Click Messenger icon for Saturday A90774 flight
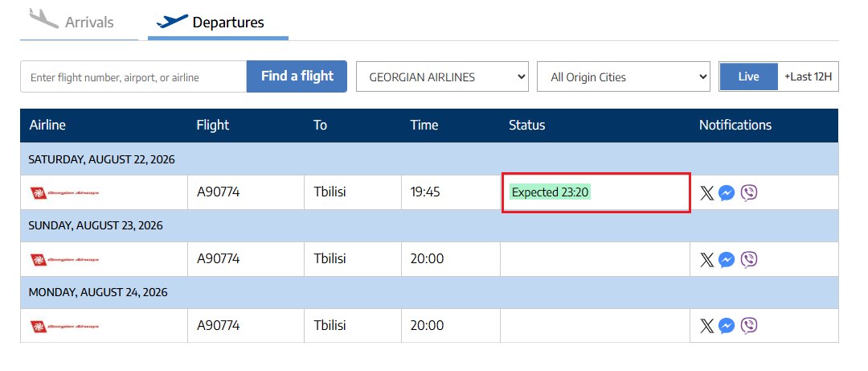Viewport: 868px width, 371px height. tap(727, 193)
